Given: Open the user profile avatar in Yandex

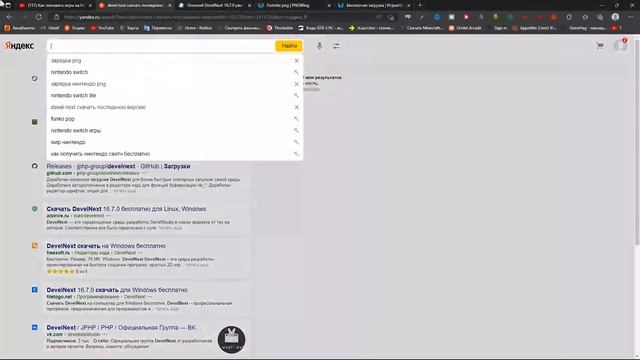Looking at the screenshot, I should pyautogui.click(x=620, y=45).
